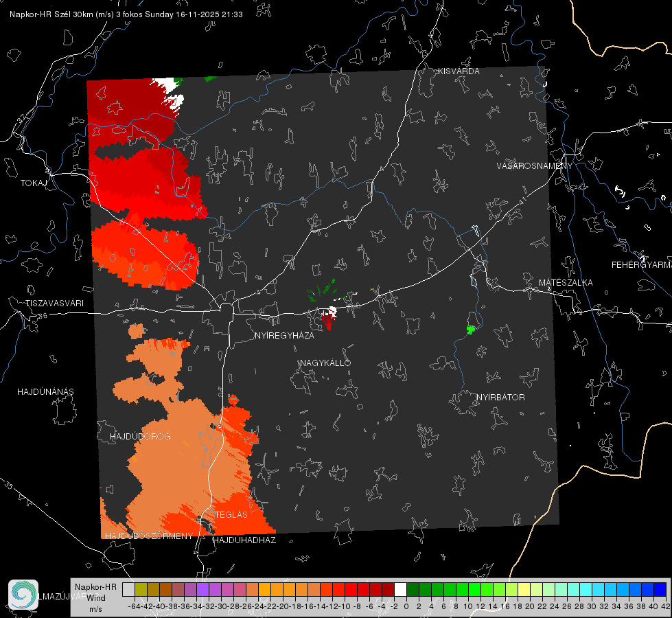Click the HAJDÚHADHÁZ city label
This screenshot has height=618, width=672.
[244, 540]
